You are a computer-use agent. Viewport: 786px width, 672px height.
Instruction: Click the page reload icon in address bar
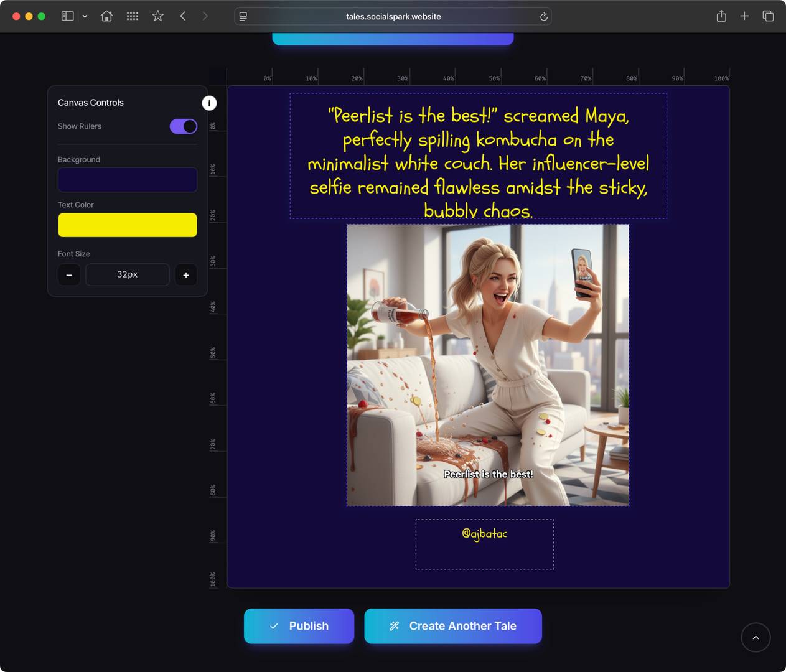tap(543, 17)
